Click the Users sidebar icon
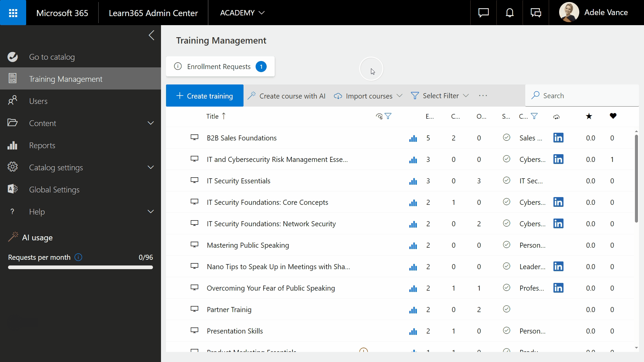 coord(13,101)
